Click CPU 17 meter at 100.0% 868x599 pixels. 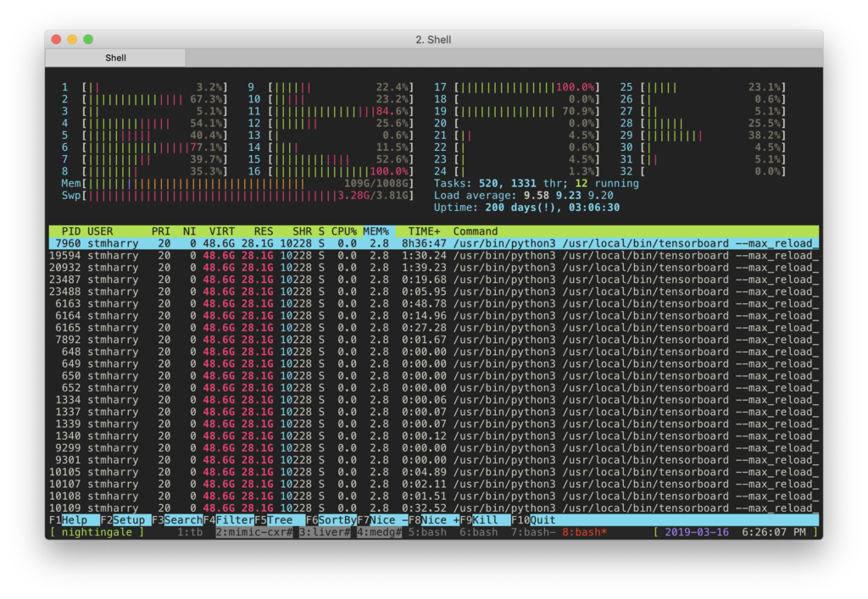(x=517, y=86)
